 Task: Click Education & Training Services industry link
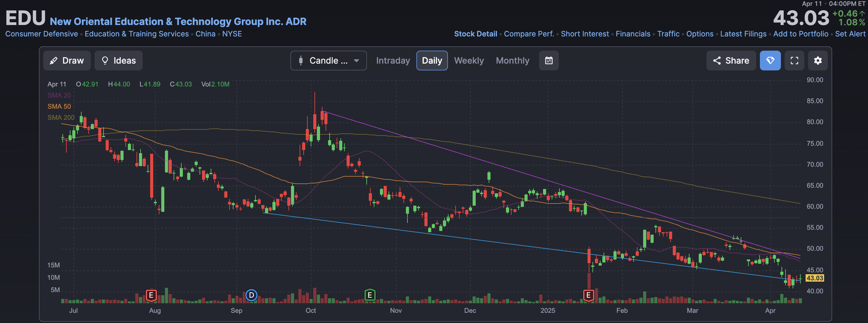point(137,34)
